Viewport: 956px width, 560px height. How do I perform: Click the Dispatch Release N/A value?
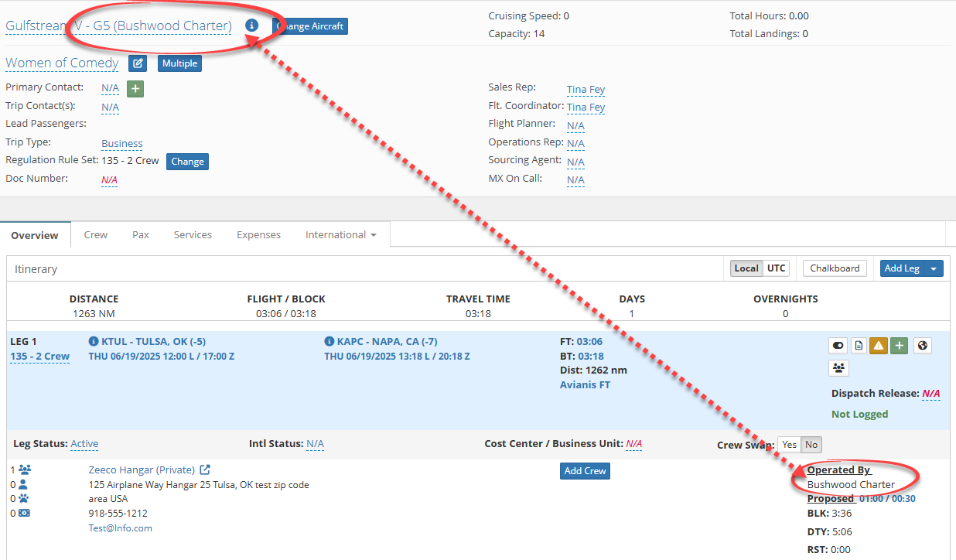click(x=931, y=394)
